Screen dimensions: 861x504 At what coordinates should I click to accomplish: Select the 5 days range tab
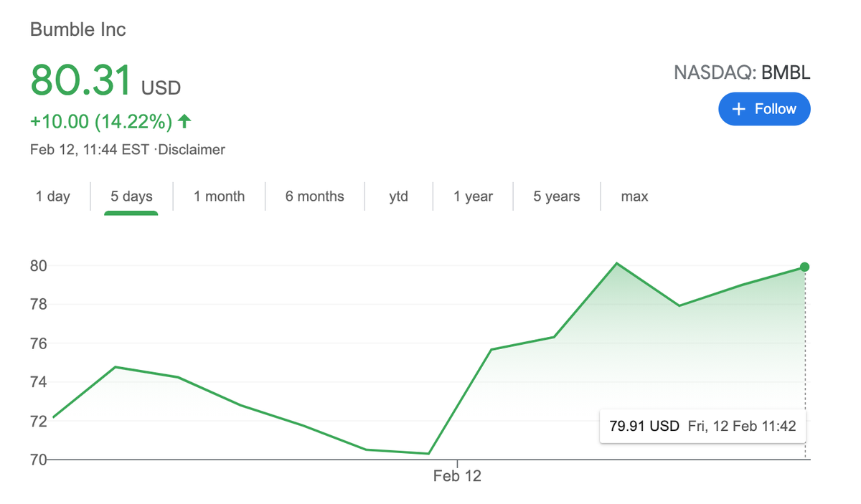click(x=131, y=196)
